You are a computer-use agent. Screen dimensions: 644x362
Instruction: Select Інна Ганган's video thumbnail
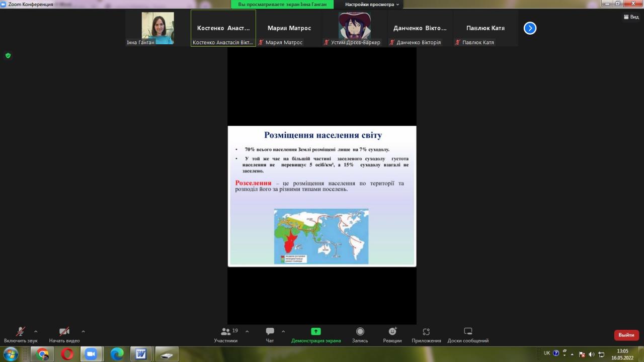click(158, 28)
